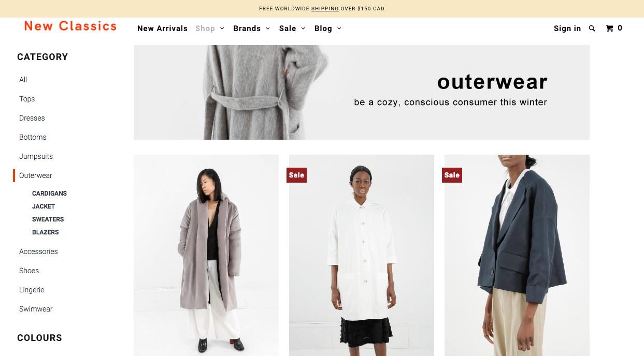Open the Blog dropdown menu

(x=328, y=28)
